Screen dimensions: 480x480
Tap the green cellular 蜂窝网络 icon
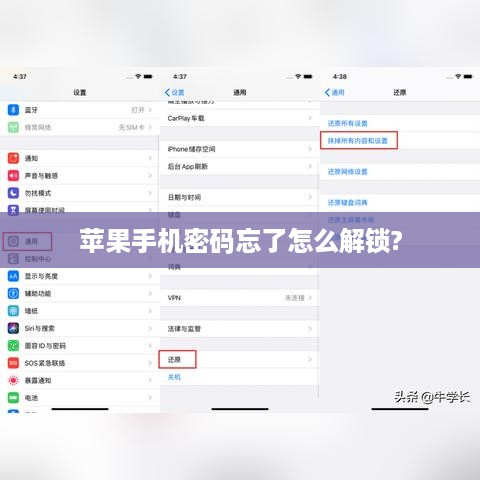pyautogui.click(x=13, y=127)
